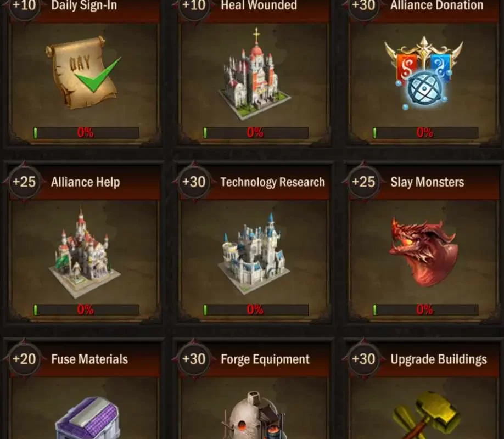Click the Fuse Materials purple workshop icon

(87, 418)
